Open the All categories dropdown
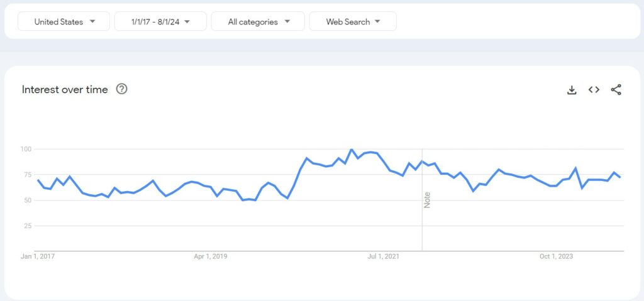The width and height of the screenshot is (644, 301). tap(258, 21)
